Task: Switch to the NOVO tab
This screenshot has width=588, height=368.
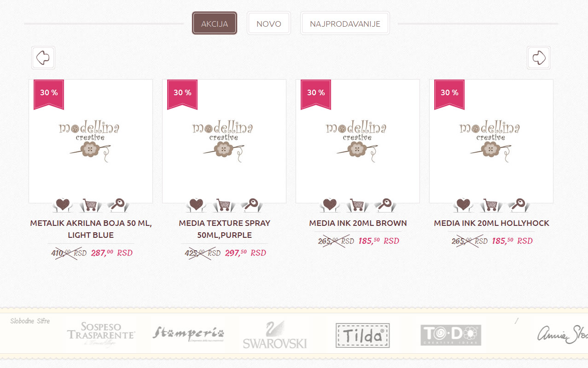Action: click(x=269, y=23)
